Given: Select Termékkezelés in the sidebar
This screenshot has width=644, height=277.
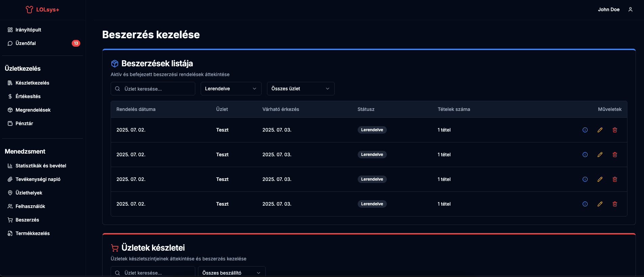Looking at the screenshot, I should tap(32, 233).
